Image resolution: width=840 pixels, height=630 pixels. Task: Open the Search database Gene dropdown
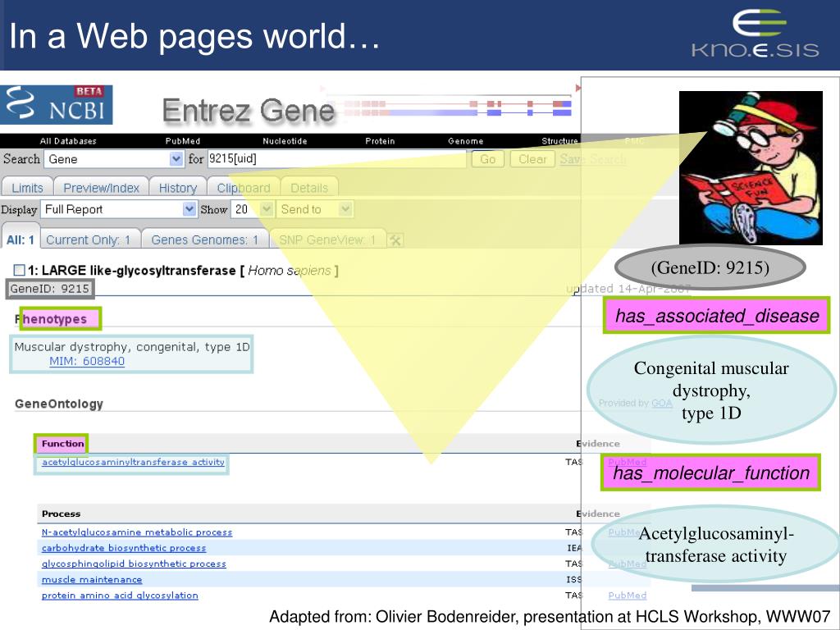(x=113, y=159)
